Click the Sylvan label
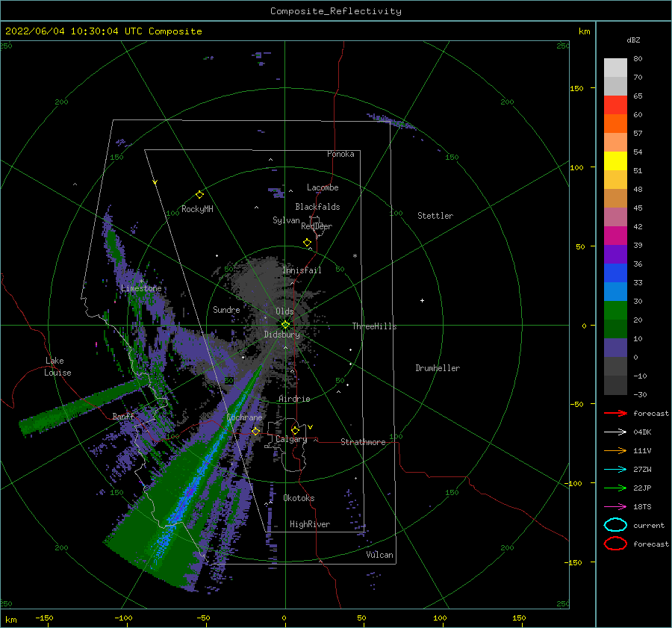The width and height of the screenshot is (672, 628). (286, 220)
